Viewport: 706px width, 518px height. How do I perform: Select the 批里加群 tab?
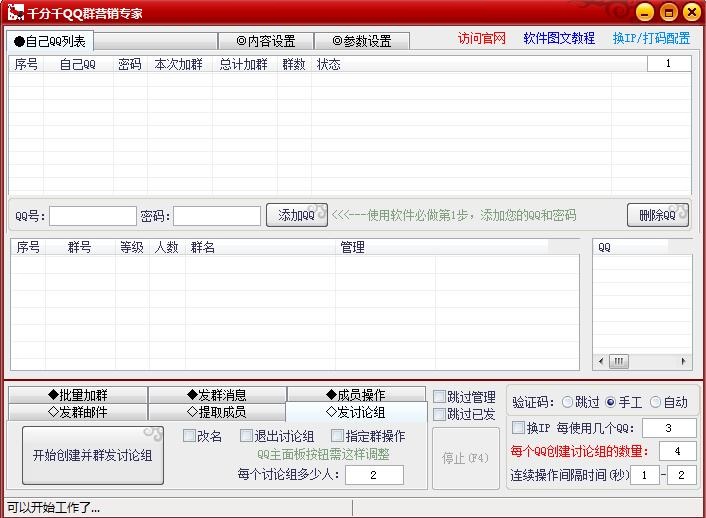[x=78, y=395]
